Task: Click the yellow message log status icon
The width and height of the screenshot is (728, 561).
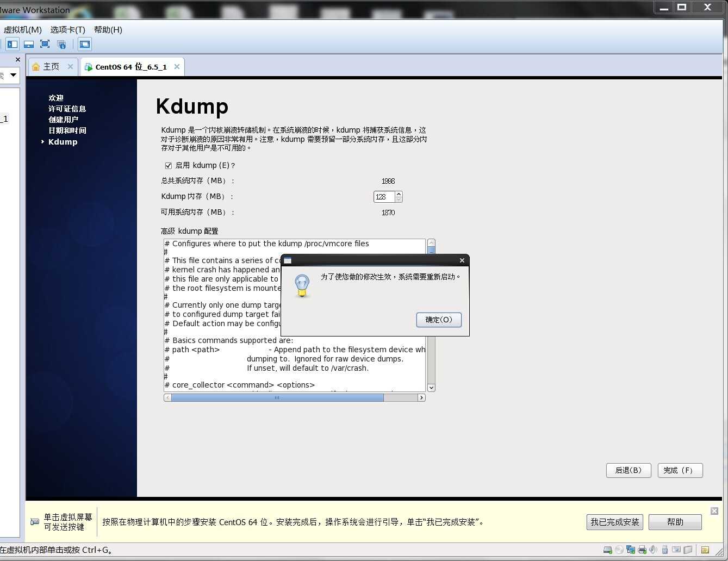Action: (x=705, y=550)
